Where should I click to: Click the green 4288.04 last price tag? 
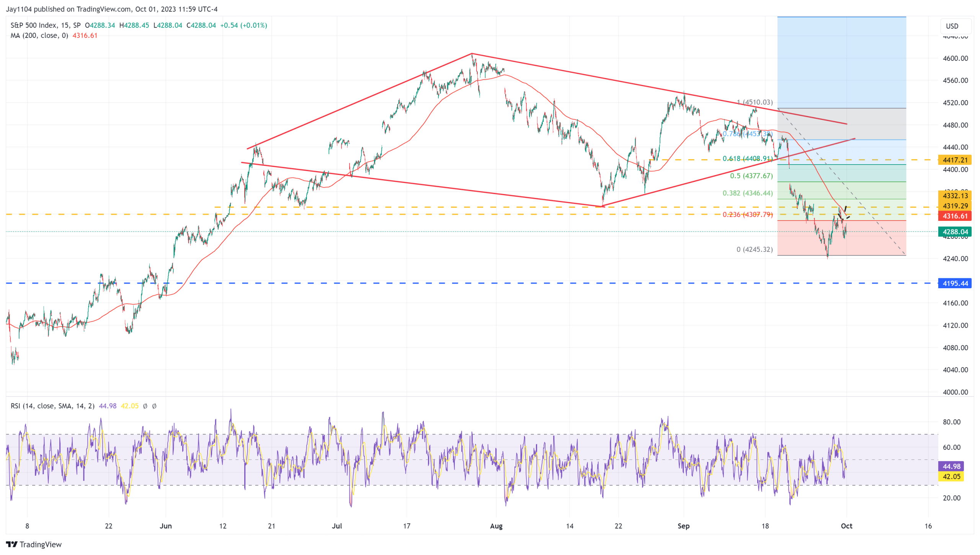(955, 232)
